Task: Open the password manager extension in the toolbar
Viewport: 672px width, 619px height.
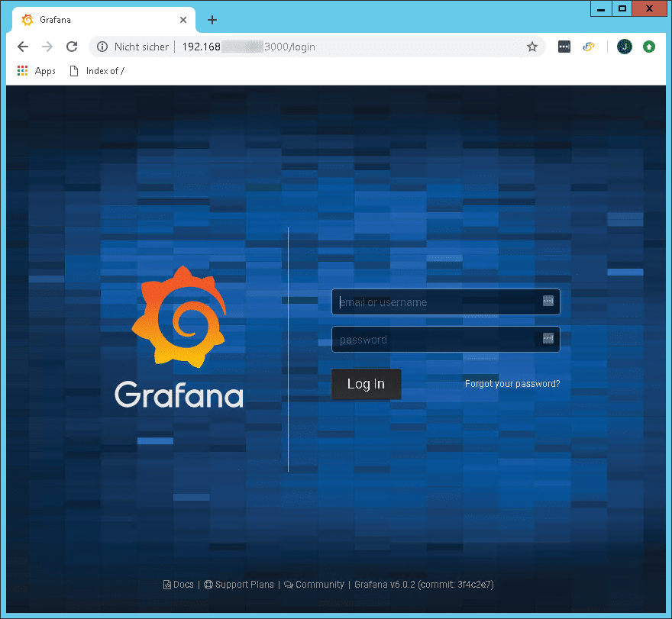Action: click(x=564, y=47)
